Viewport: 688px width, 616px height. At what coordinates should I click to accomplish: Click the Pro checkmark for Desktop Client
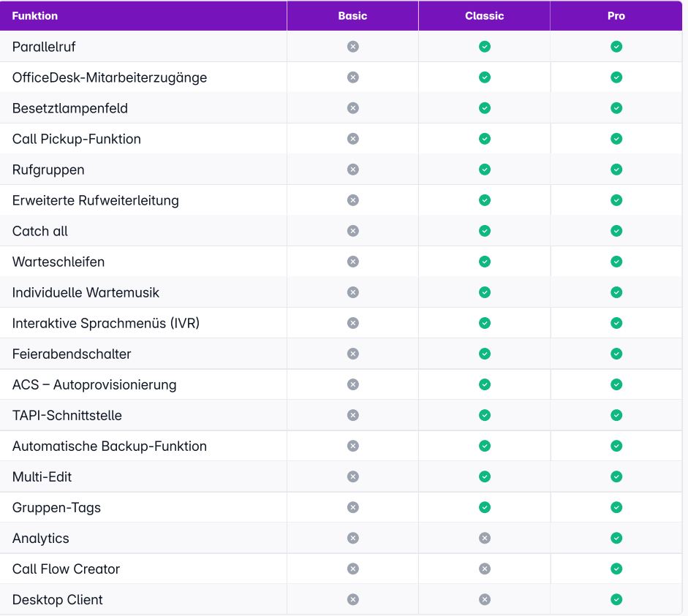[616, 599]
